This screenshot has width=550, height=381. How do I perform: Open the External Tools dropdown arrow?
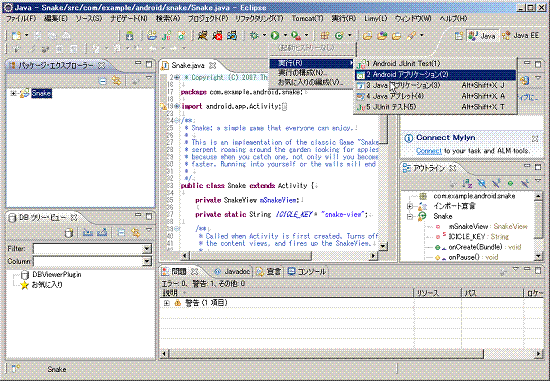click(306, 35)
